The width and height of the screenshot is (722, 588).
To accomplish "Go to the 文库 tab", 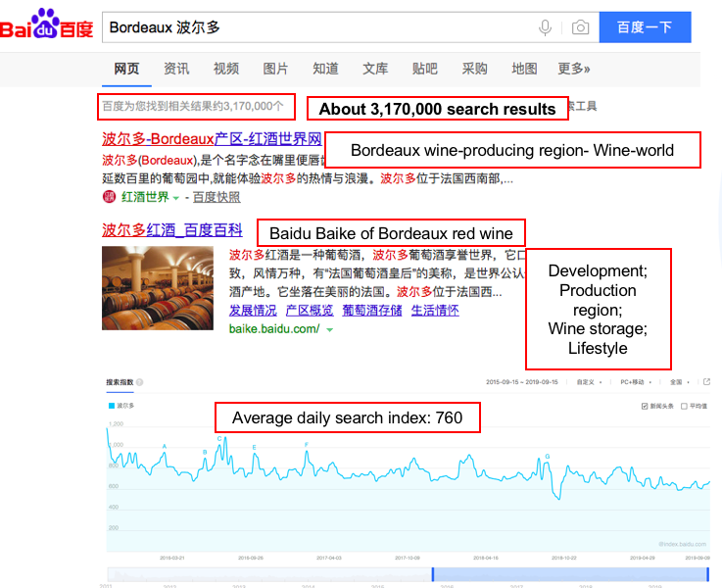I will point(375,69).
